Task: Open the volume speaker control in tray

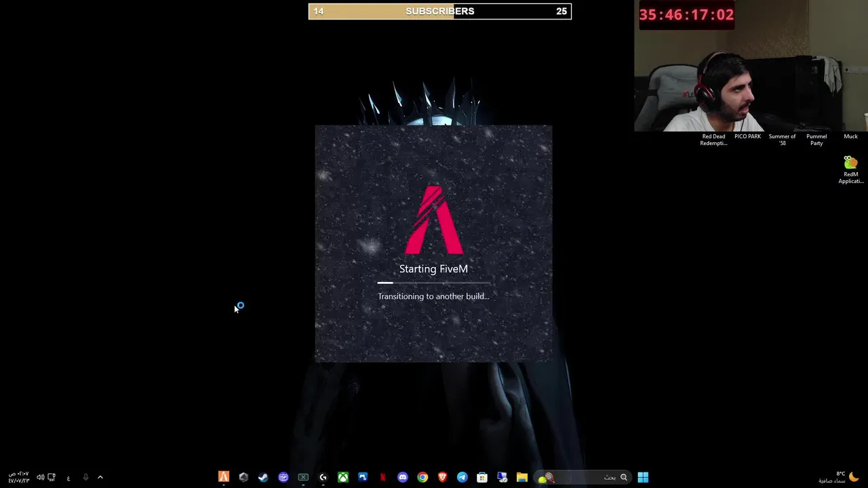Action: (40, 477)
